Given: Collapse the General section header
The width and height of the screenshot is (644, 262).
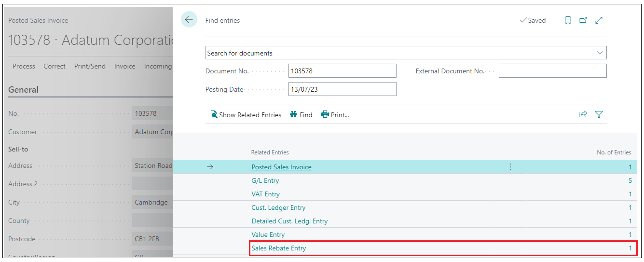Looking at the screenshot, I should (x=23, y=90).
